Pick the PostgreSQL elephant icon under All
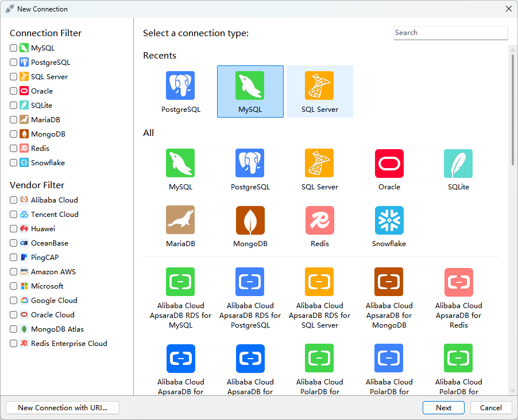Image resolution: width=518 pixels, height=420 pixels. point(250,163)
